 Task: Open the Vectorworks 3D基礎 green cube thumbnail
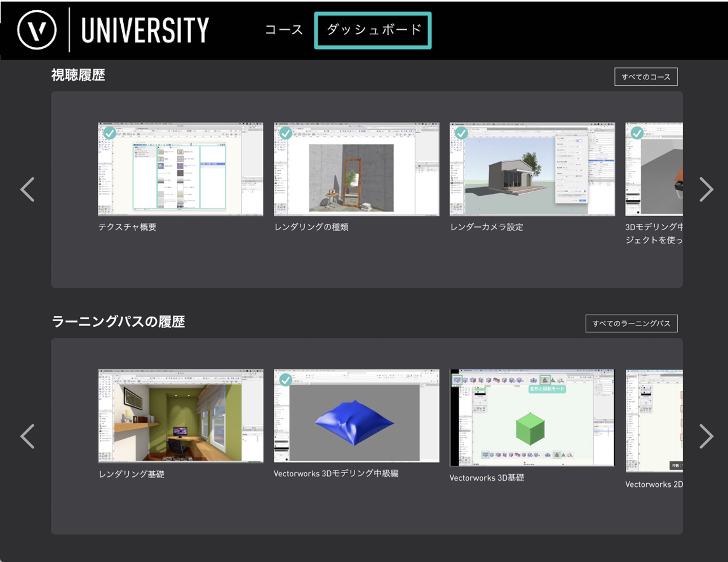click(x=532, y=418)
